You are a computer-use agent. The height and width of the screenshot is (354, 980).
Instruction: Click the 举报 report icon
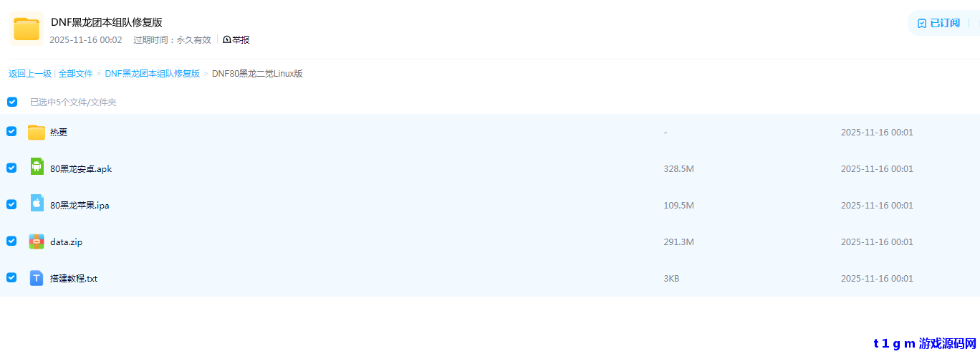click(227, 40)
